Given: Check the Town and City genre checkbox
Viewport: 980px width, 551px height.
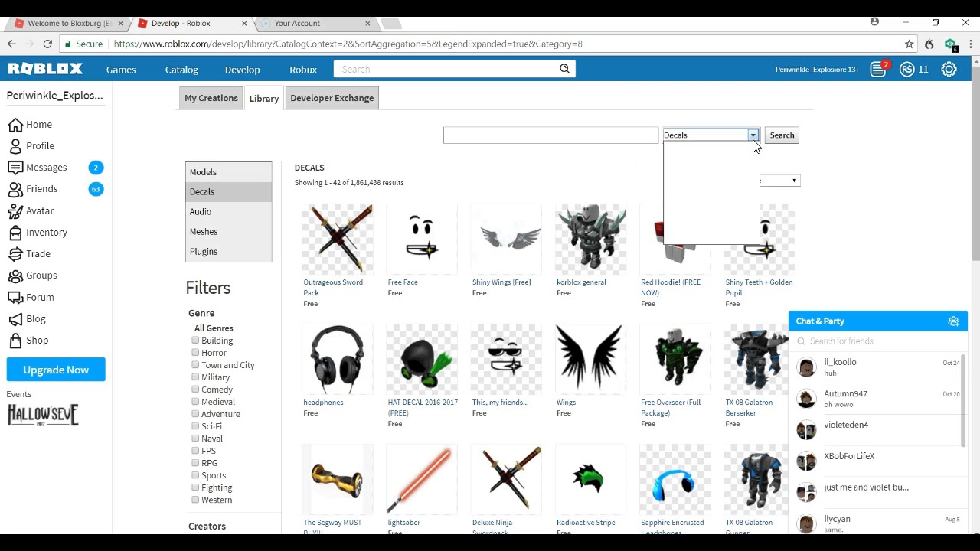Looking at the screenshot, I should pos(195,365).
